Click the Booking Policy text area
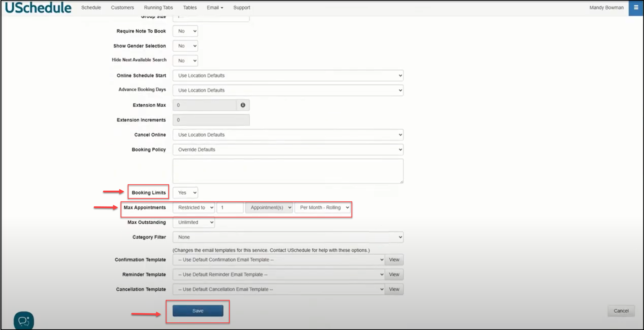The height and width of the screenshot is (330, 644). [288, 171]
